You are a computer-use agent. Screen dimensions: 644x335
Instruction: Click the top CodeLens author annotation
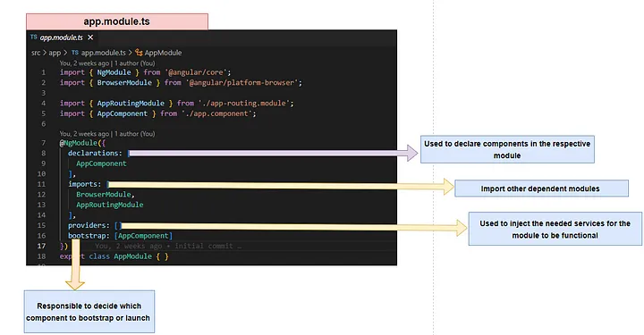(107, 63)
